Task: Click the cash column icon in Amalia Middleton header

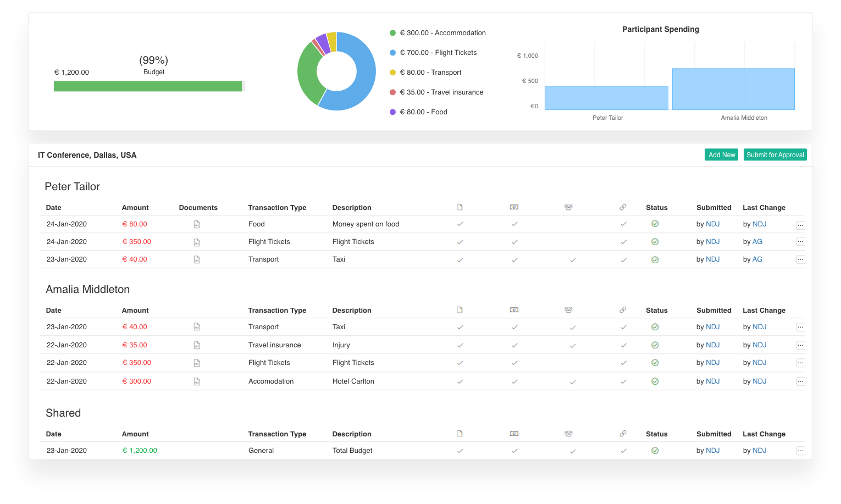Action: click(x=514, y=310)
